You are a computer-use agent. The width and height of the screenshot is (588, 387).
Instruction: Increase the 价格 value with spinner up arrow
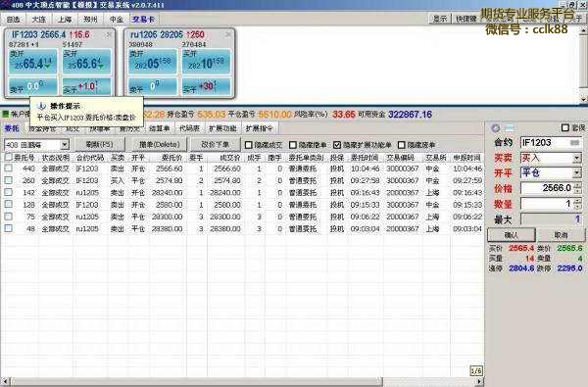(578, 185)
